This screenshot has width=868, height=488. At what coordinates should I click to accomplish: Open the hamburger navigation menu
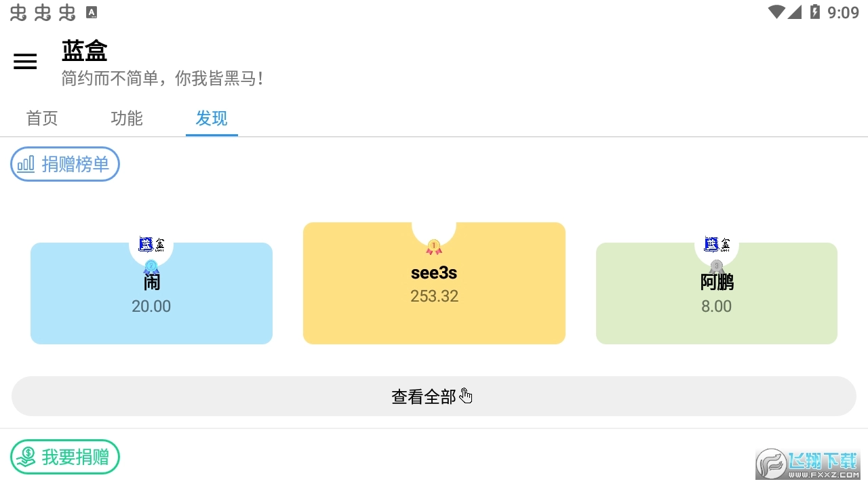[25, 62]
